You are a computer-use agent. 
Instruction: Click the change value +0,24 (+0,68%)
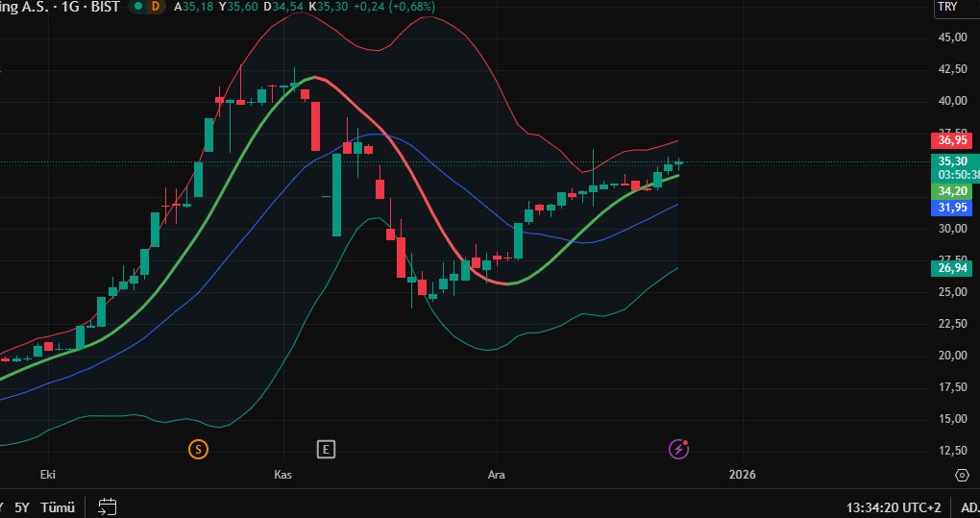(x=394, y=7)
